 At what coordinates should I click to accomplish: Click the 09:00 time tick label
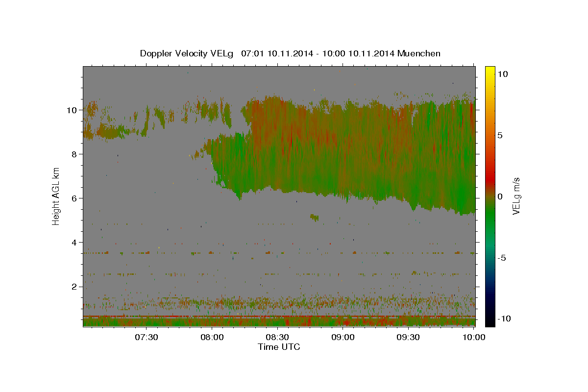pyautogui.click(x=343, y=337)
